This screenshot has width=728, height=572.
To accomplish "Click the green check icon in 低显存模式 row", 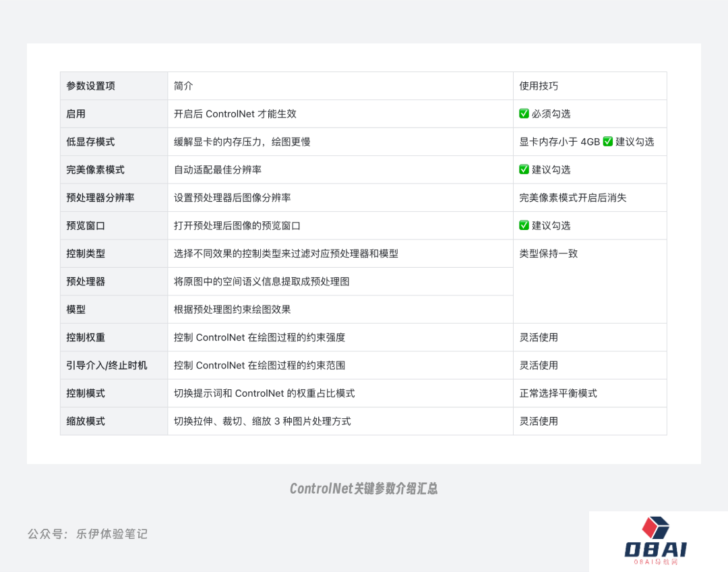I will pyautogui.click(x=608, y=141).
